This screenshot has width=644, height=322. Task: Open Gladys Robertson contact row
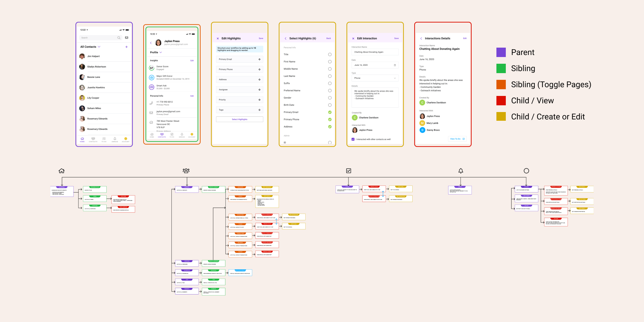click(x=105, y=67)
